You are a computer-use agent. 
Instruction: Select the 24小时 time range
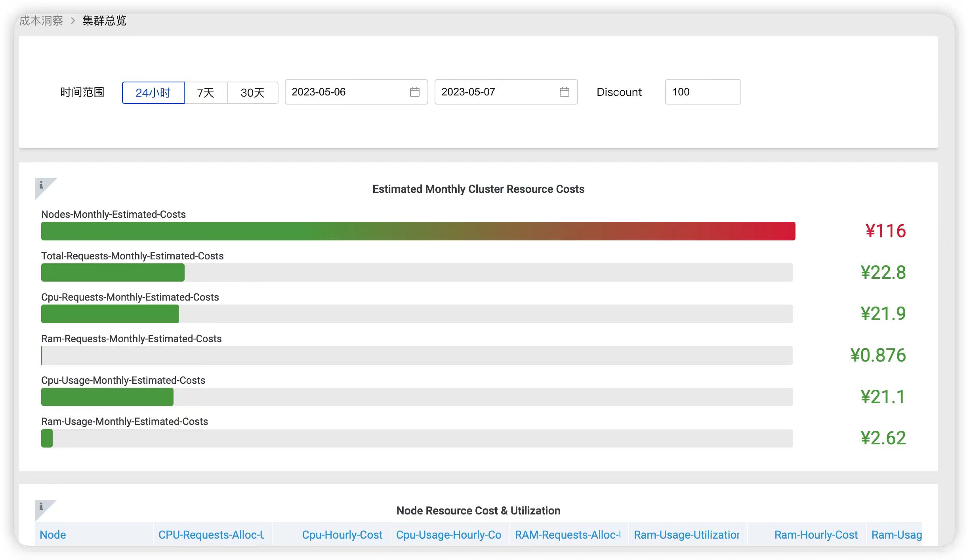click(153, 93)
